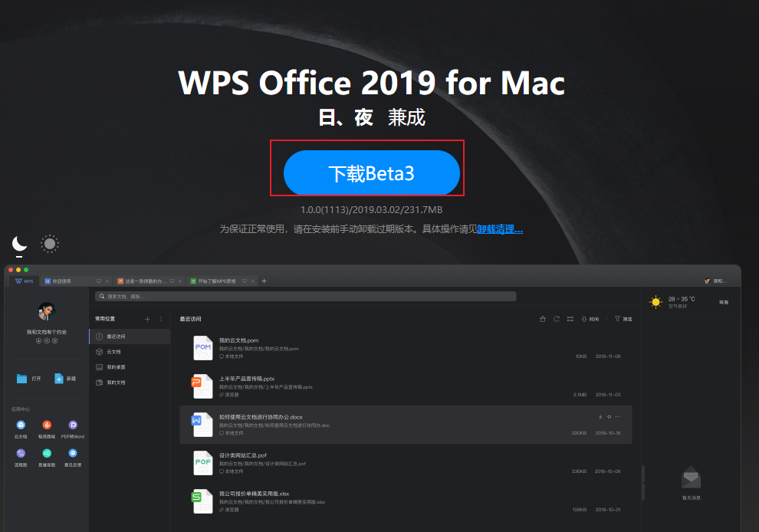The image size is (759, 532).
Task: Click the weather city location label
Action: click(724, 302)
